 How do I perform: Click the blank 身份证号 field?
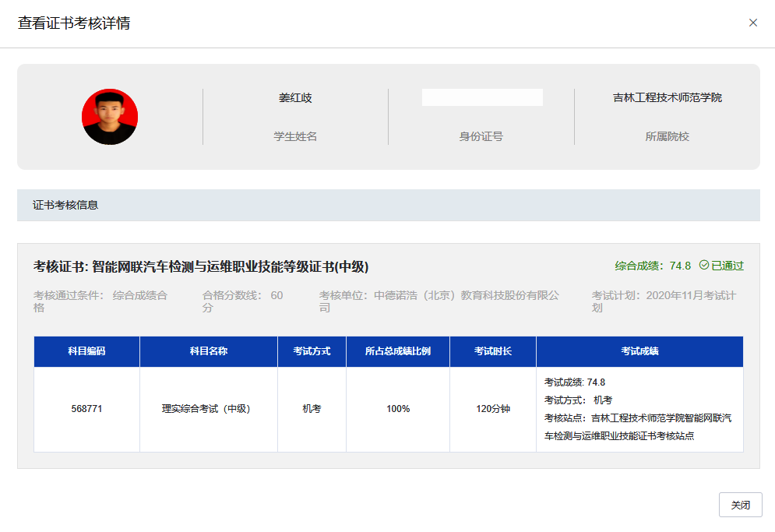coord(482,97)
